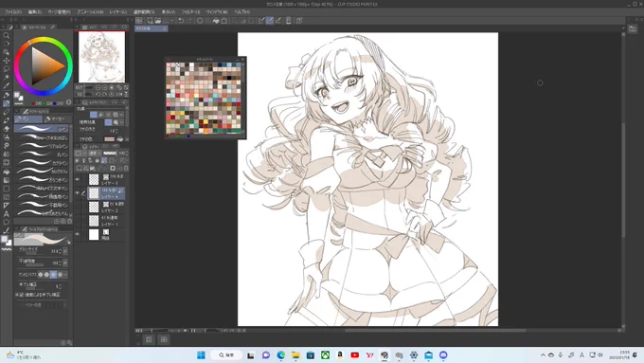644x363 pixels.
Task: Show hidden Layer 2 via eye column
Action: coord(78,207)
